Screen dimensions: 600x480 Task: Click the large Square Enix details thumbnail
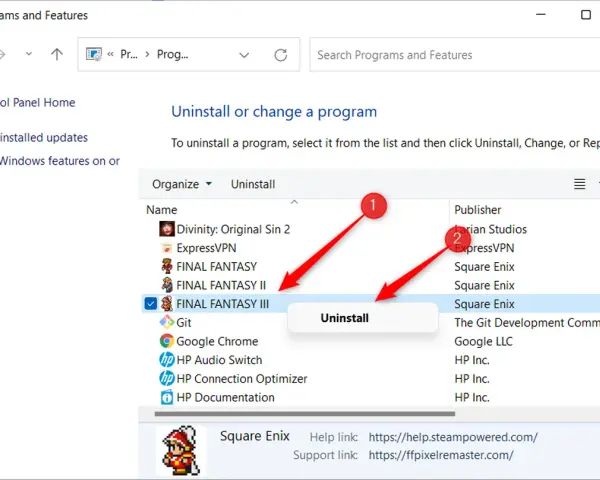pyautogui.click(x=181, y=450)
